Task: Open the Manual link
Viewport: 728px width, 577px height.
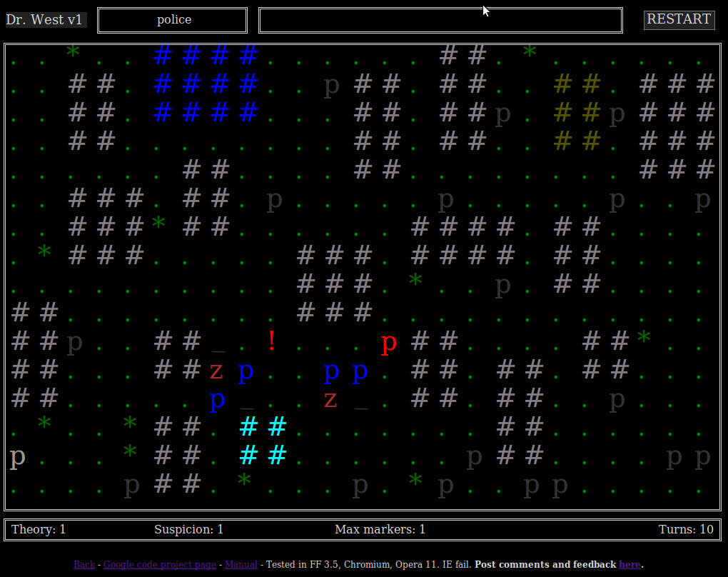Action: (241, 564)
